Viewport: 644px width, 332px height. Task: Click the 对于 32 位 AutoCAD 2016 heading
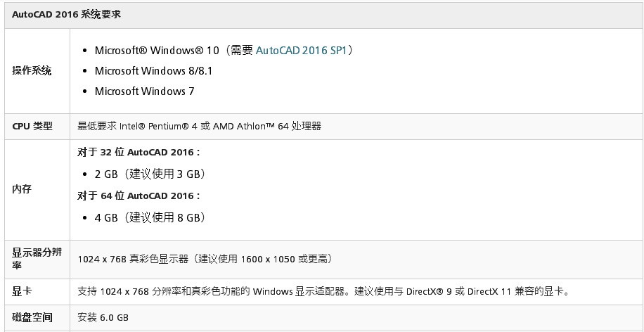(x=139, y=152)
